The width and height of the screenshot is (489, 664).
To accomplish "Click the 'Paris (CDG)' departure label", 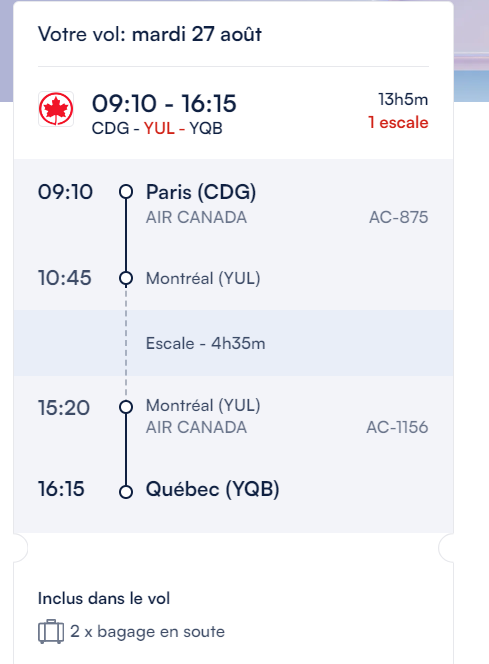I will coord(201,192).
